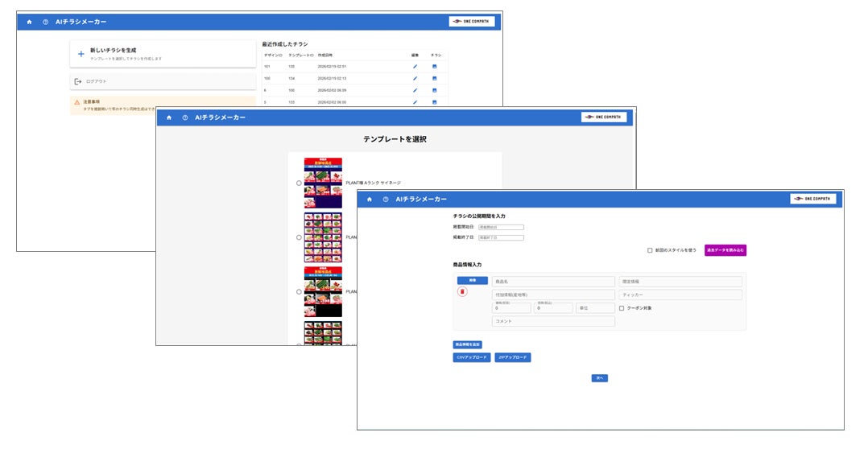
Task: Click pencil edit icon for design 101
Action: pos(415,66)
